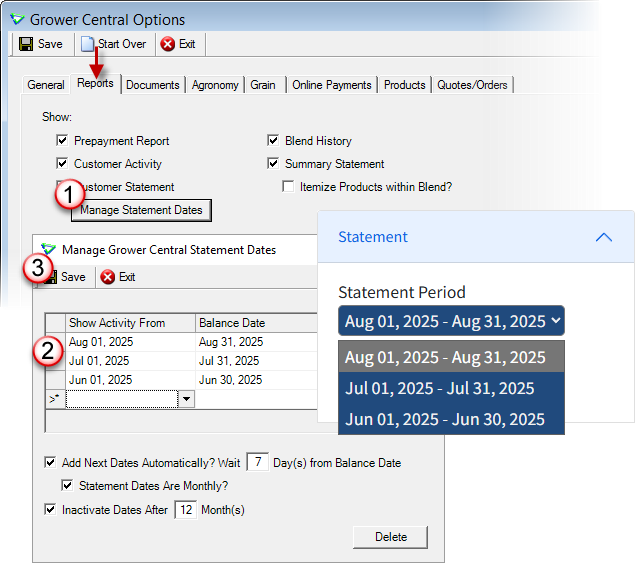Select the Jun 01, 2025 activity cell

click(x=130, y=380)
